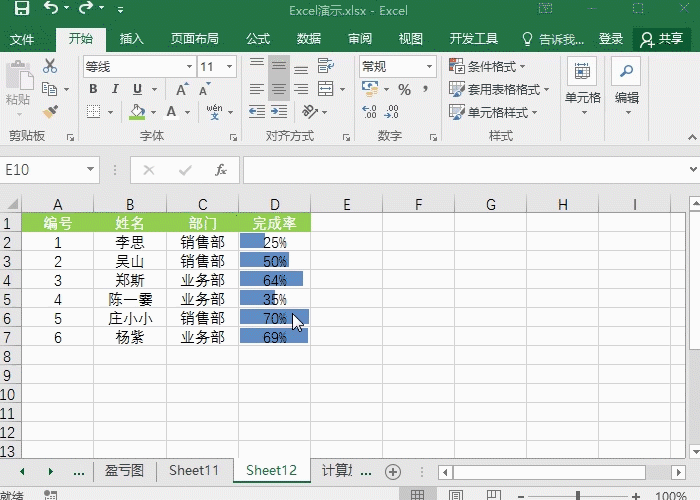Redo the last undone action
The height and width of the screenshot is (500, 700).
(x=86, y=8)
